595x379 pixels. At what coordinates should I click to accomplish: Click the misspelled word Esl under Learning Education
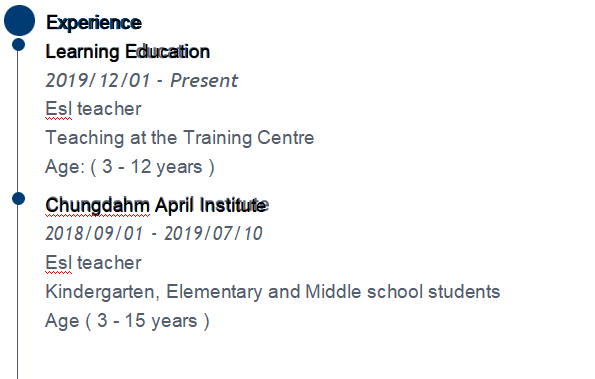pos(58,109)
